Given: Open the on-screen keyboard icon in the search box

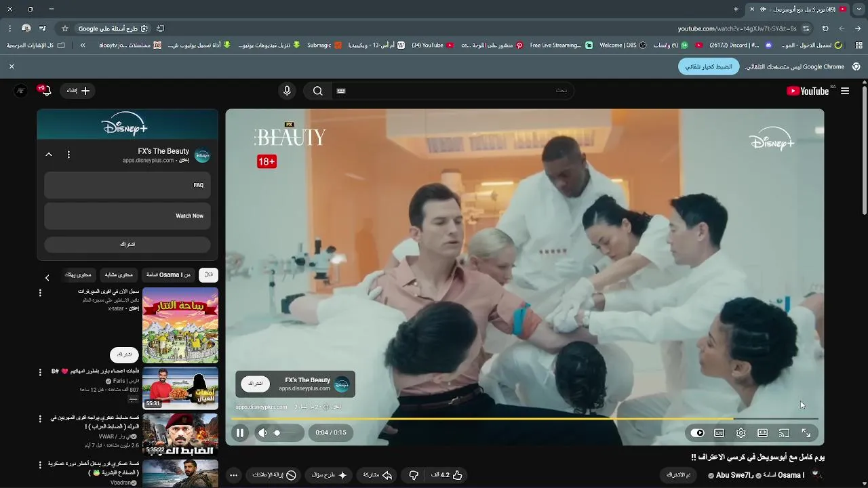Looking at the screenshot, I should pos(341,91).
